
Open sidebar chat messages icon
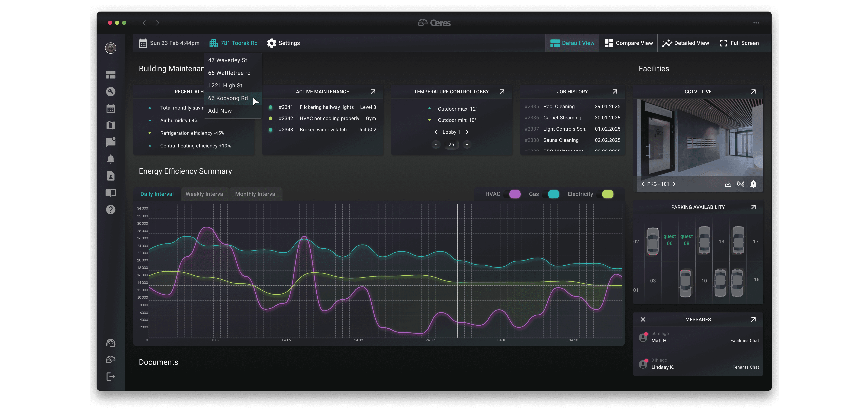111,142
